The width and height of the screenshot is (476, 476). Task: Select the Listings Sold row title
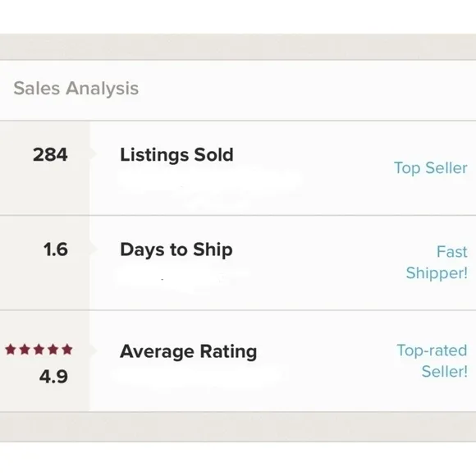176,155
